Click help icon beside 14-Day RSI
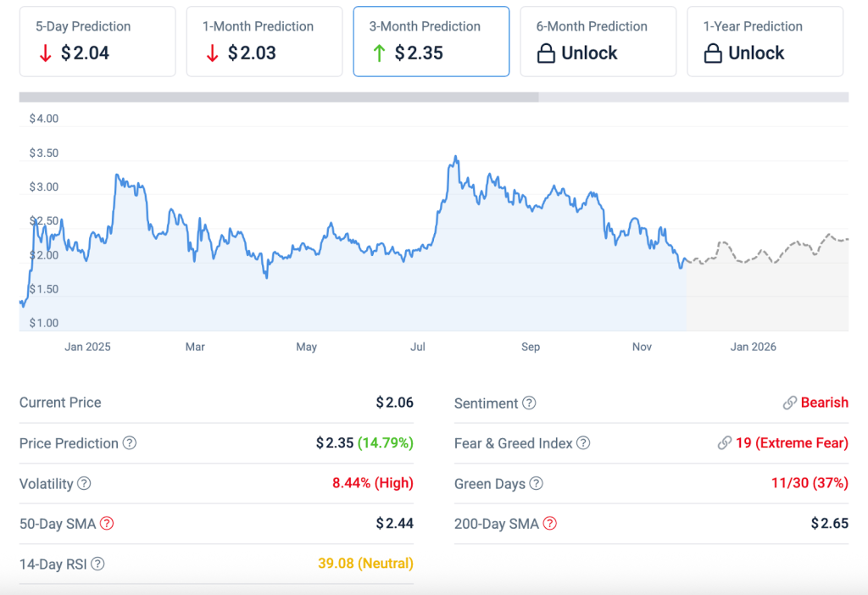The image size is (868, 595). click(98, 564)
